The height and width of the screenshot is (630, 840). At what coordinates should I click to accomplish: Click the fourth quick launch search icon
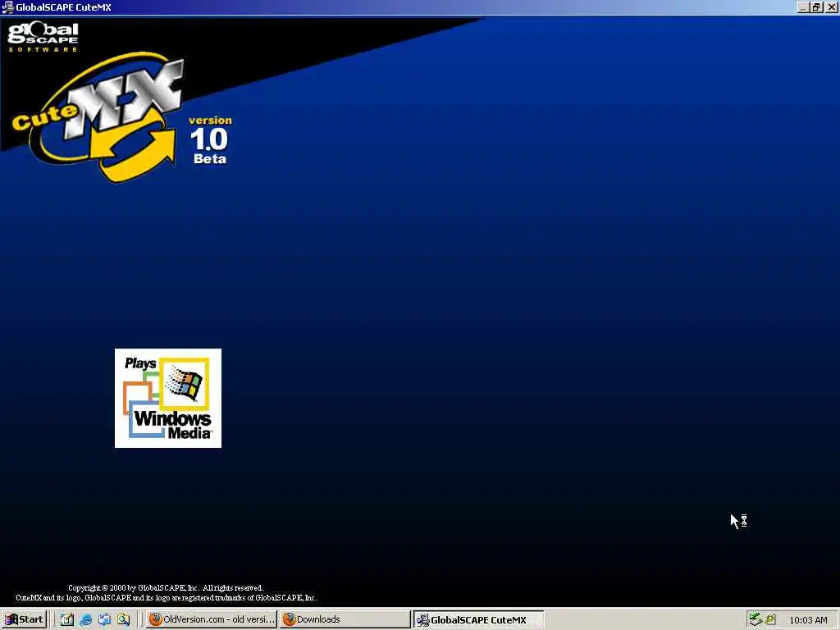[124, 620]
